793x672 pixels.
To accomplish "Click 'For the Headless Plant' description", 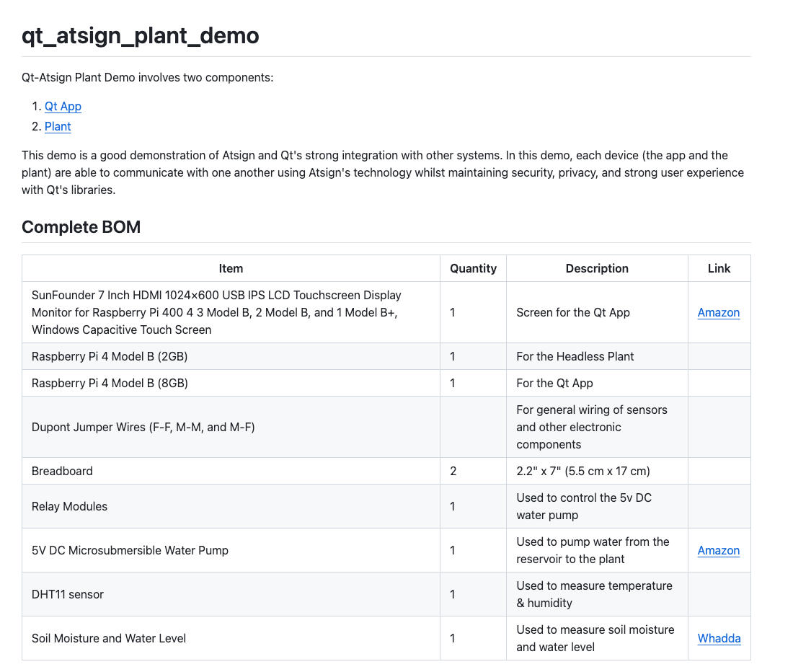I will 575,356.
